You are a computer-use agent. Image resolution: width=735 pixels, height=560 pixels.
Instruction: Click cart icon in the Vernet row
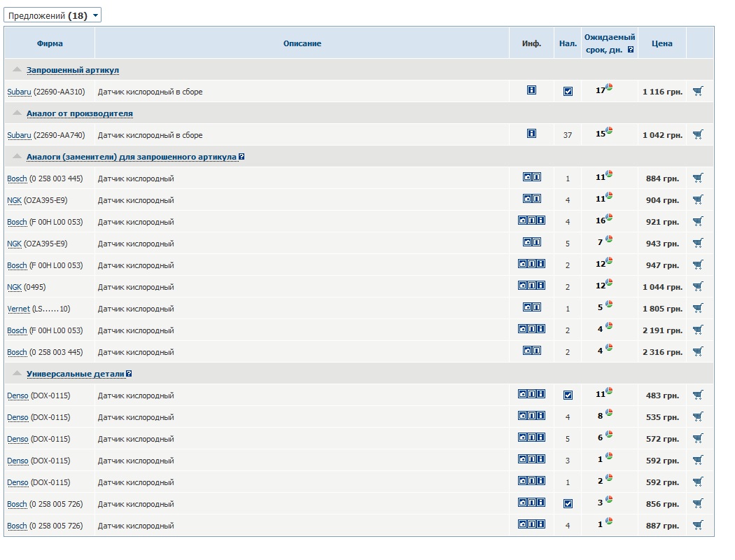[697, 308]
